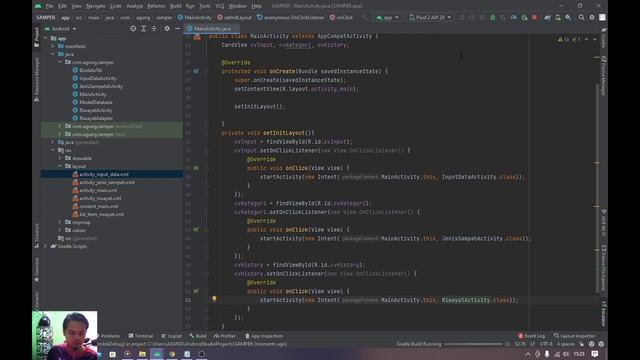This screenshot has height=360, width=640.
Task: Open File Explorer from the Windows taskbar
Action: pos(142,354)
